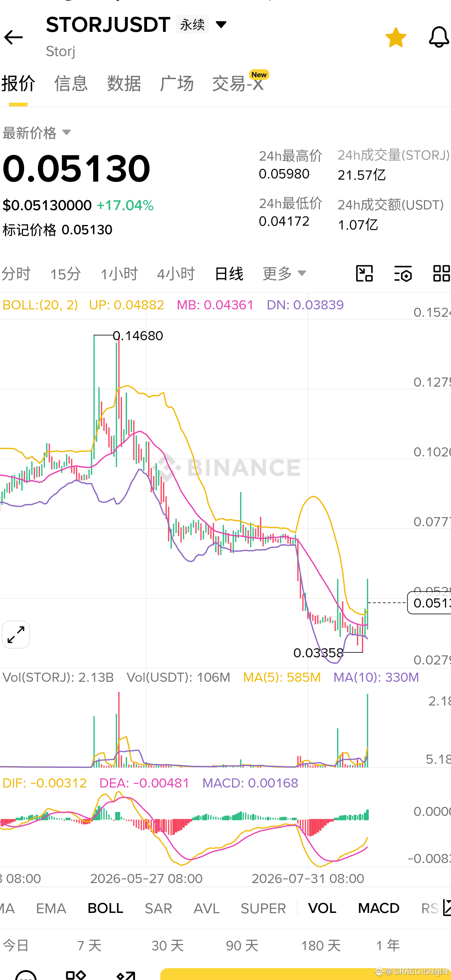The height and width of the screenshot is (980, 451).
Task: Select the 1 年 performance range
Action: pos(388,945)
